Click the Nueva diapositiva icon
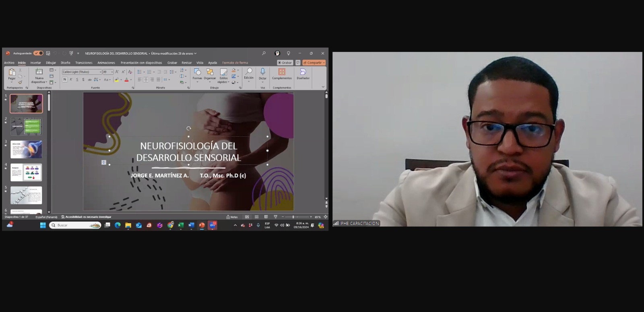The width and height of the screenshot is (644, 312). [x=39, y=72]
